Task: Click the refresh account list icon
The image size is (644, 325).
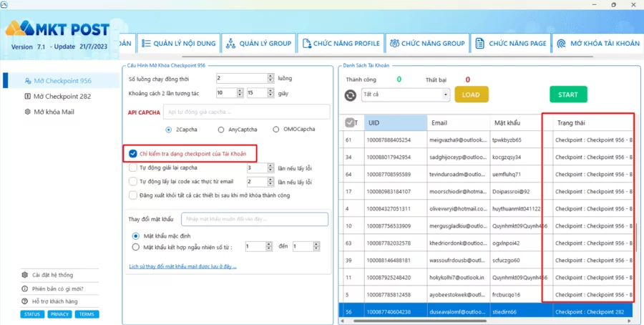Action: click(351, 95)
